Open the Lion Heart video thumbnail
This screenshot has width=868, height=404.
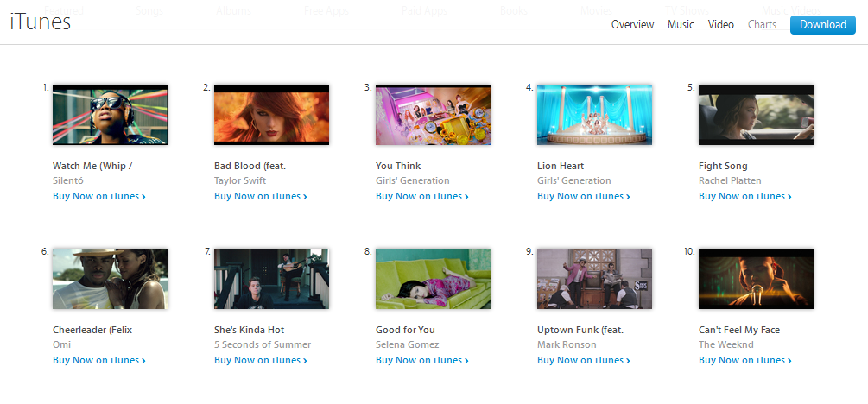(594, 115)
